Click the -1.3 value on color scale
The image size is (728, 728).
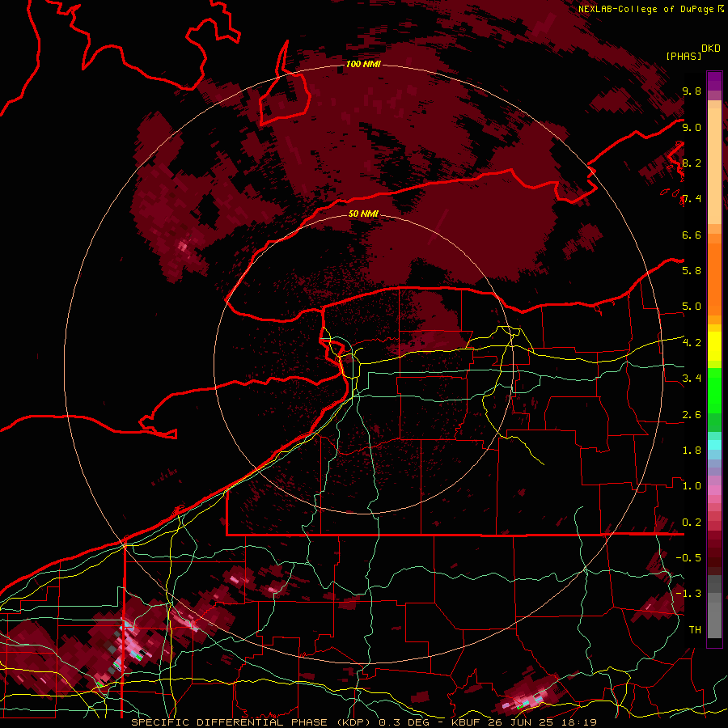point(688,594)
